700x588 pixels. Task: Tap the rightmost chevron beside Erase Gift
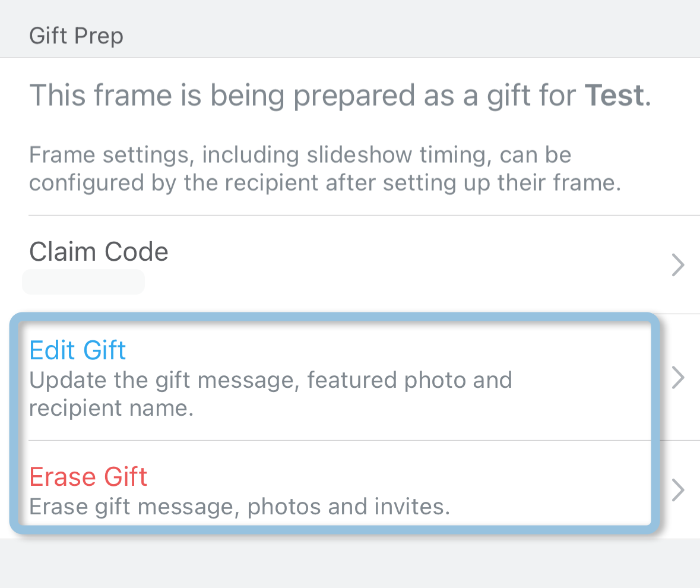click(x=678, y=489)
